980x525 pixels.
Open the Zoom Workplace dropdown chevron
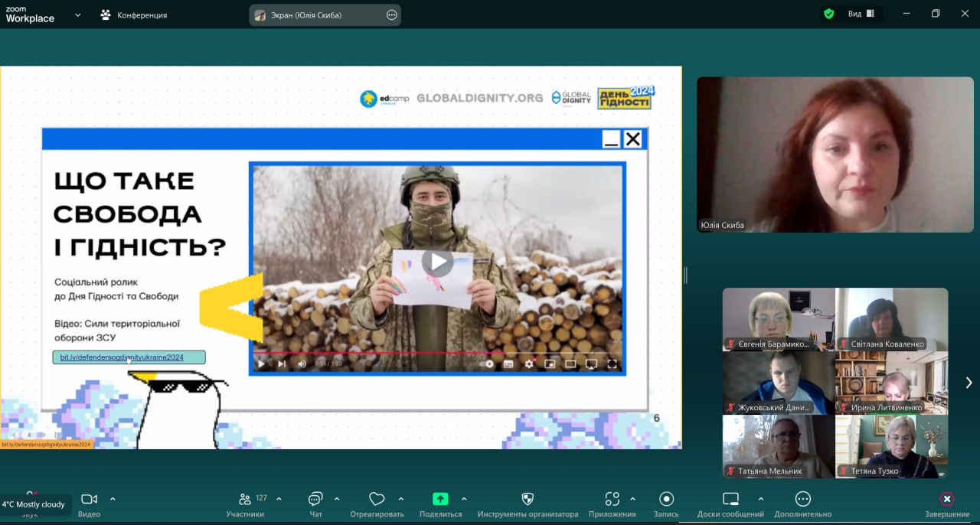pyautogui.click(x=77, y=15)
